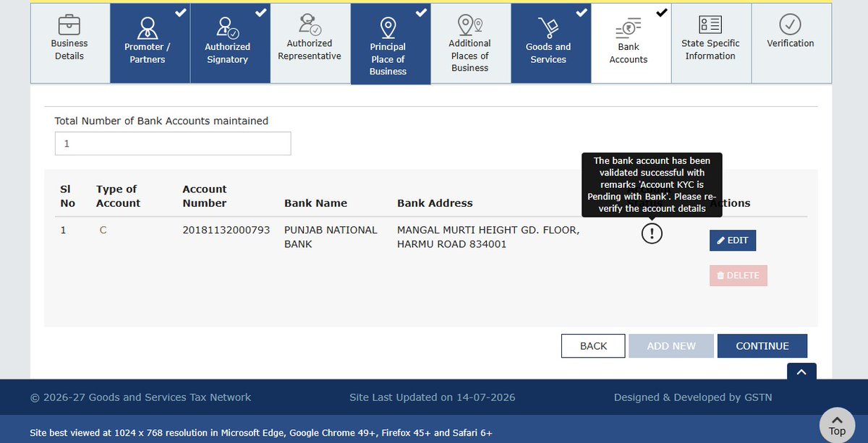Screen dimensions: 868x443
Task: Switch to the Verification tab
Action: click(x=791, y=43)
